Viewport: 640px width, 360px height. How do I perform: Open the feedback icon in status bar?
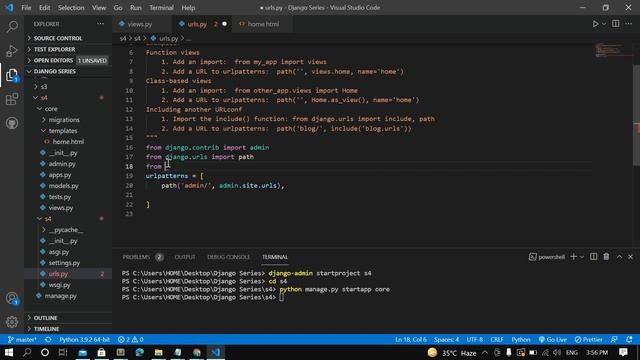[x=614, y=340]
